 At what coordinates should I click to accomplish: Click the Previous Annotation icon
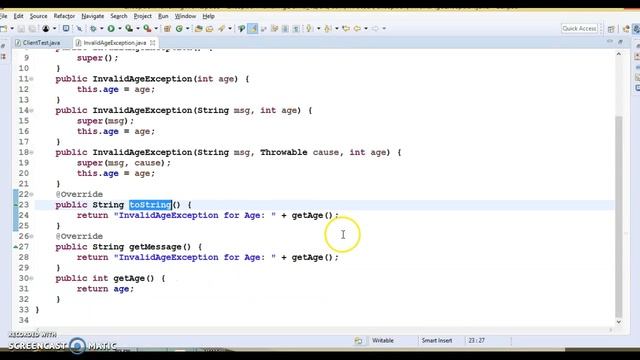(327, 29)
